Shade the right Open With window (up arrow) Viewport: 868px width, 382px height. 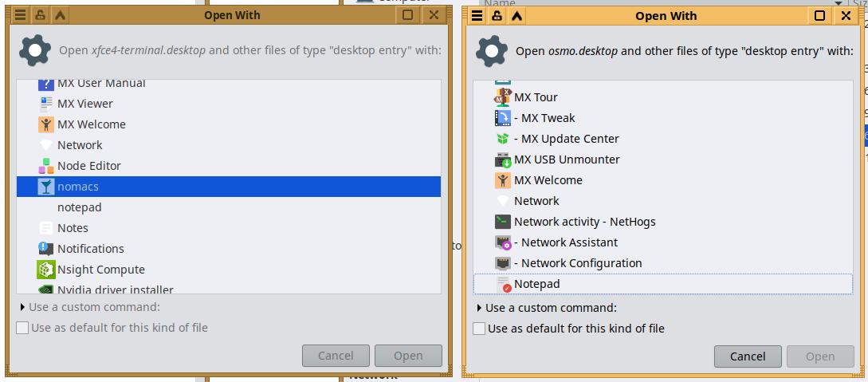516,16
